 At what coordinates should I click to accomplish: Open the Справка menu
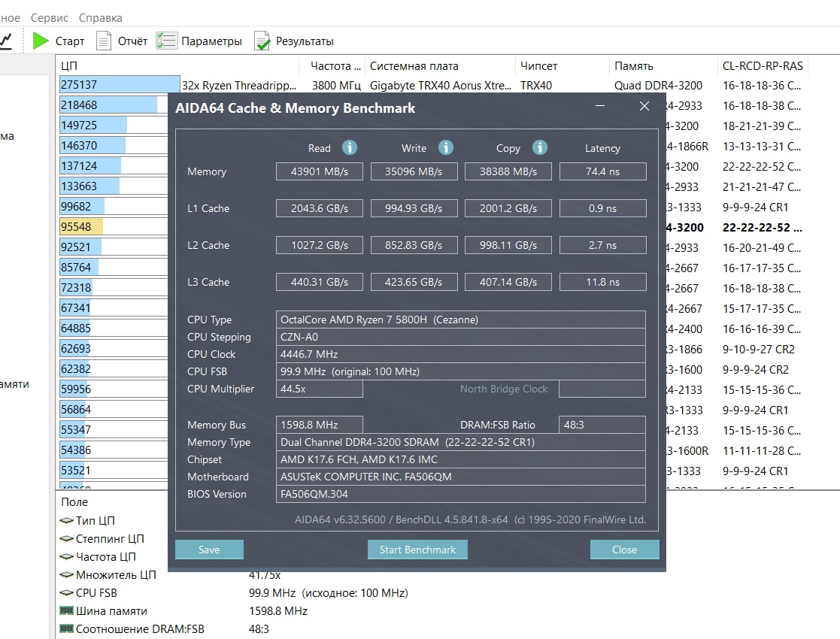point(100,18)
